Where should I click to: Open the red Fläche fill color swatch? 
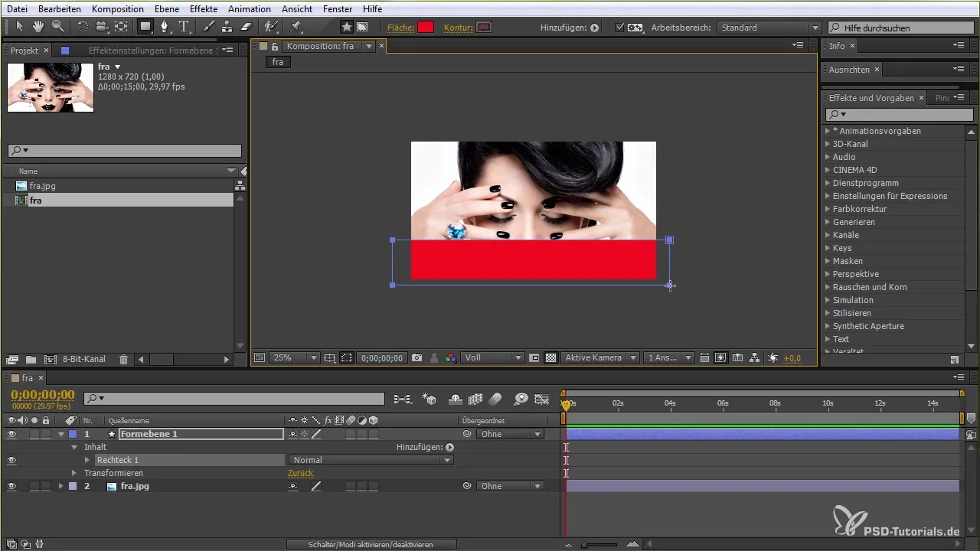pyautogui.click(x=426, y=28)
